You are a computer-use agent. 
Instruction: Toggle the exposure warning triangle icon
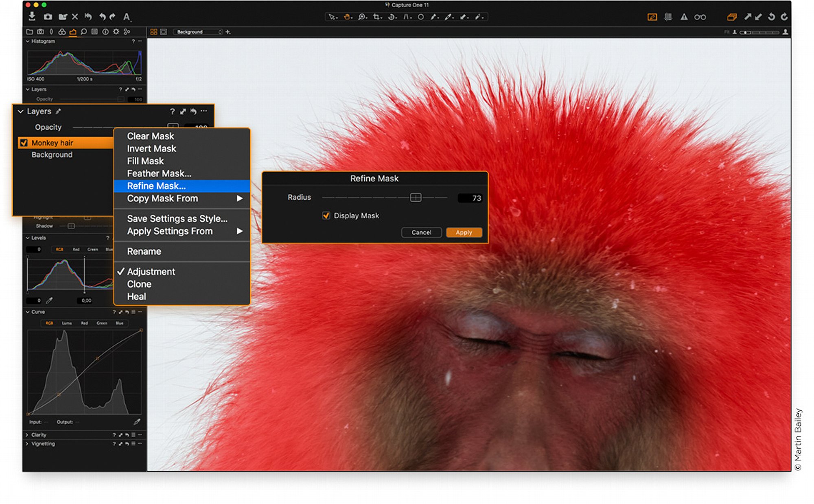point(684,17)
